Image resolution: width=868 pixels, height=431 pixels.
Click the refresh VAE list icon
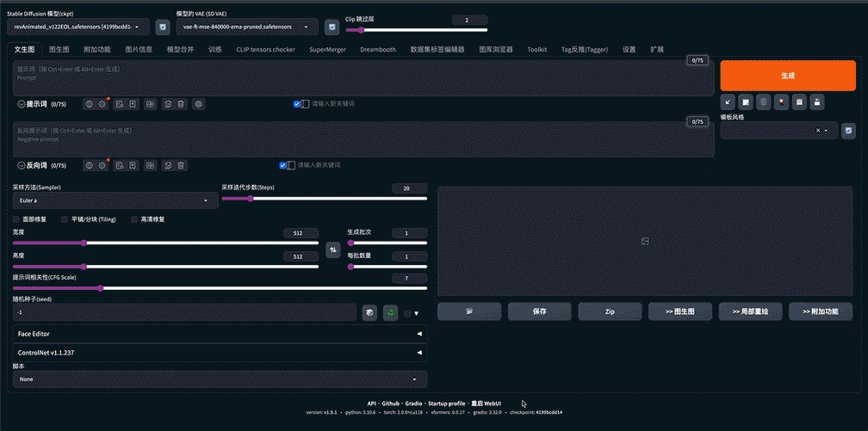coord(332,27)
